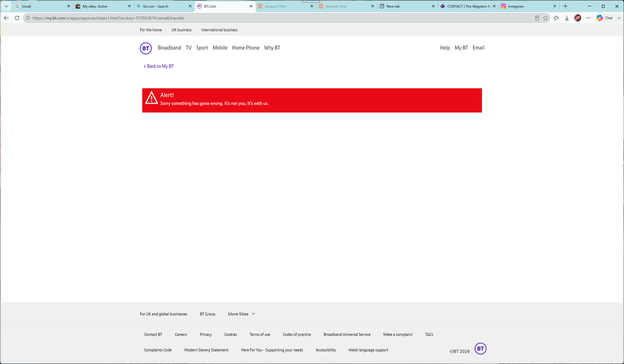624x364 pixels.
Task: Click the BT logo in header
Action: 146,48
